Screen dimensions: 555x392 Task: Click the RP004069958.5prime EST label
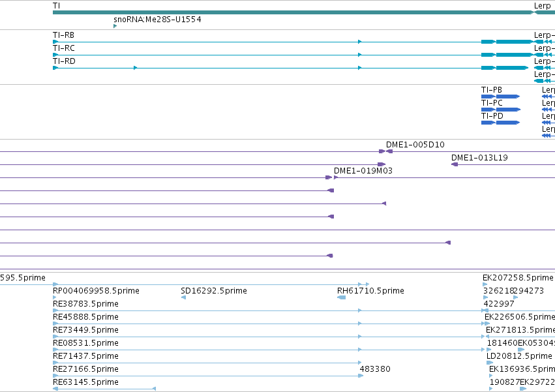click(96, 291)
